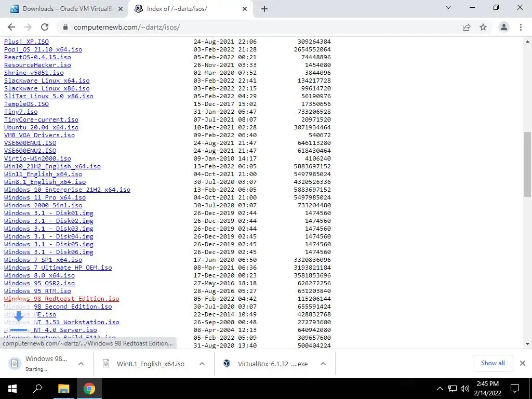This screenshot has width=532, height=399.
Task: Select the Index of /~dartz/isos/ tab
Action: [190, 9]
